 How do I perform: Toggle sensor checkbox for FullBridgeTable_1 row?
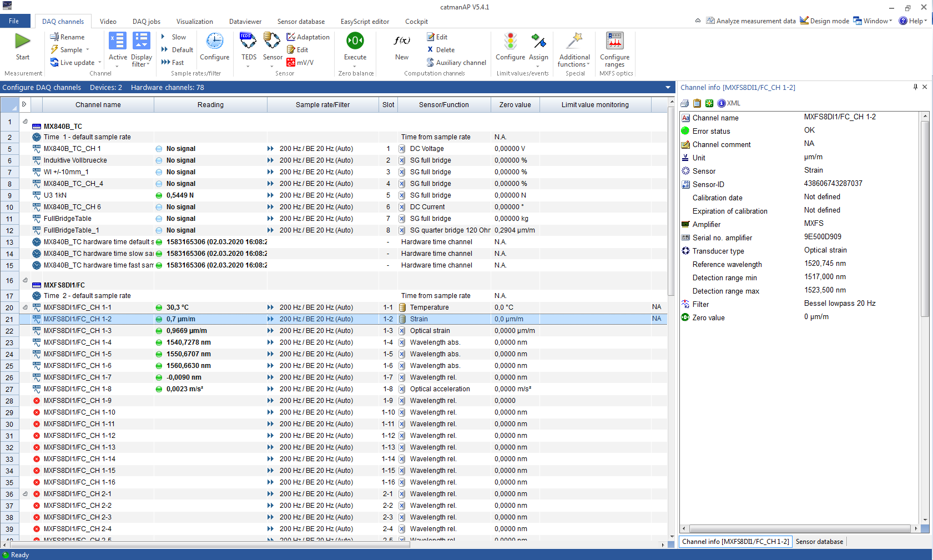pos(402,230)
